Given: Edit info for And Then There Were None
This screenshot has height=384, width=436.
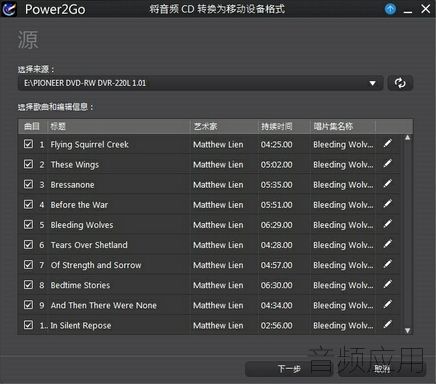Looking at the screenshot, I should click(x=387, y=305).
